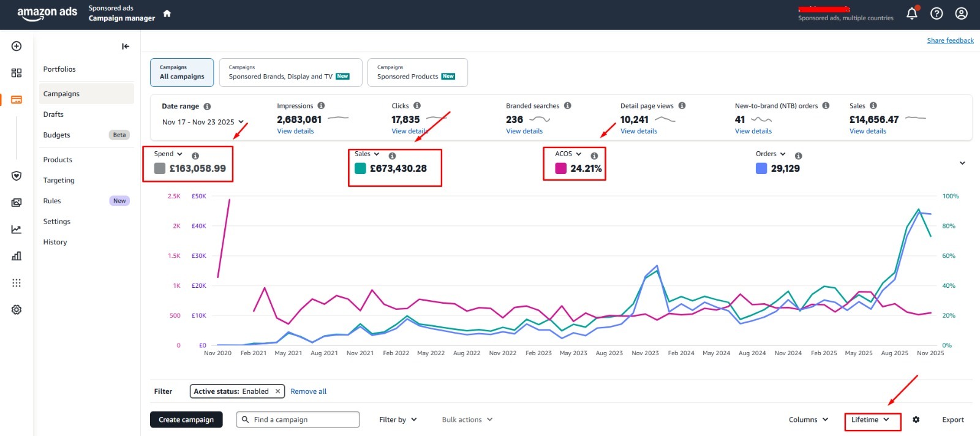Collapse the sidebar with the arrow icon
Viewport: 980px width, 436px height.
pos(126,46)
